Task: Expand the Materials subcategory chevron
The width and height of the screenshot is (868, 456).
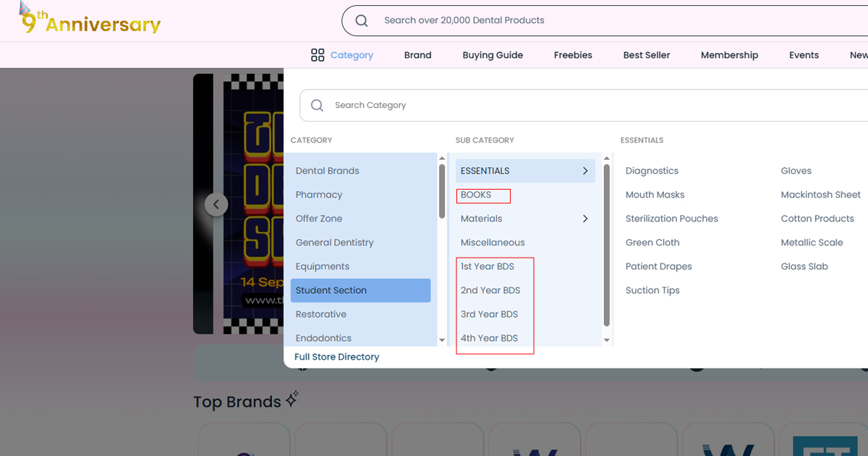Action: 585,219
